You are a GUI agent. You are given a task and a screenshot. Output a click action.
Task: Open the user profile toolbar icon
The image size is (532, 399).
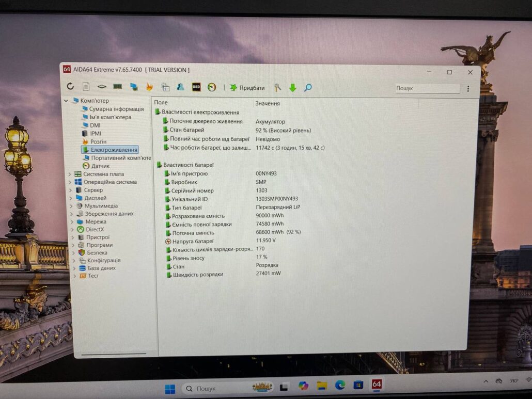(180, 87)
